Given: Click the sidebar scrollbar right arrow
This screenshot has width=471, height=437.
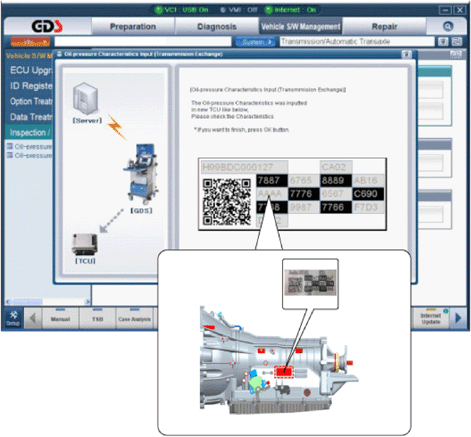Looking at the screenshot, I should click(88, 302).
